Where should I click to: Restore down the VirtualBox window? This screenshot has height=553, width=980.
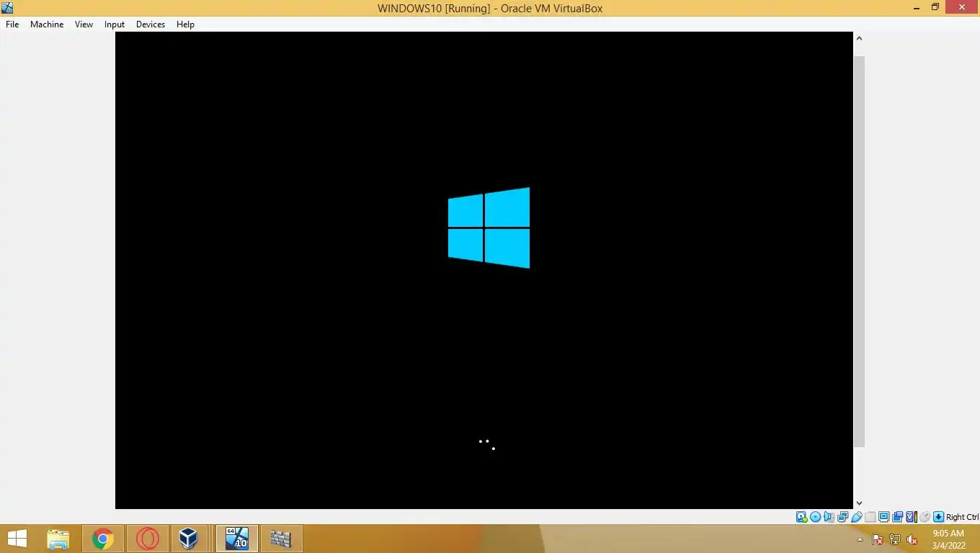[935, 8]
